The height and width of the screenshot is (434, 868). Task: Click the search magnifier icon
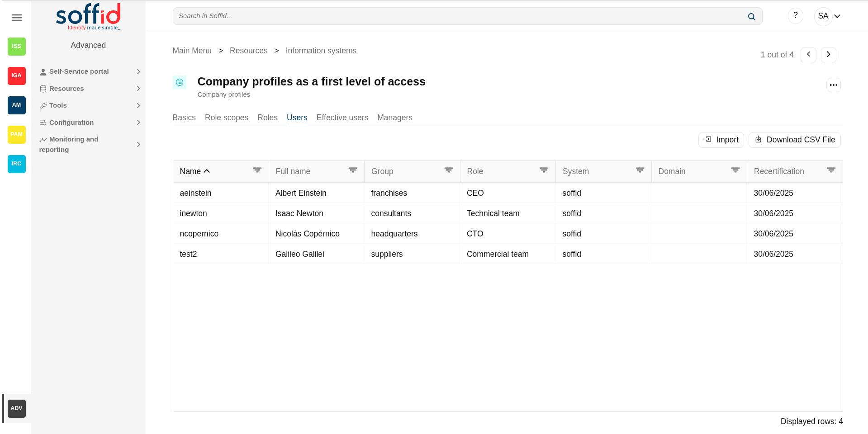pos(751,17)
